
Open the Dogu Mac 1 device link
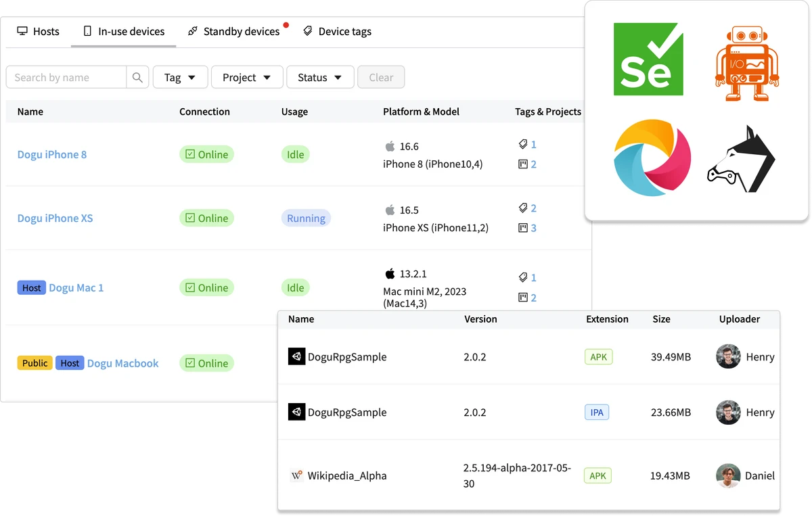(76, 287)
